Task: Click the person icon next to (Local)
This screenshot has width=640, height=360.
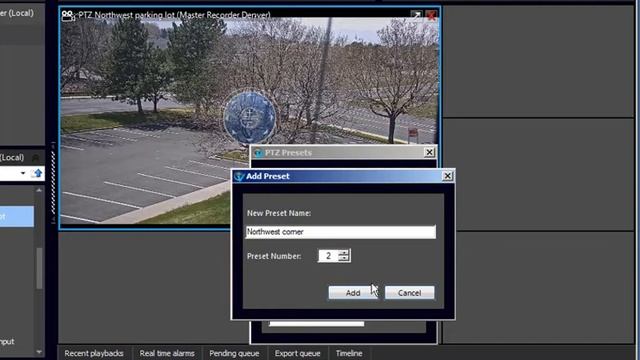Action: click(x=36, y=158)
